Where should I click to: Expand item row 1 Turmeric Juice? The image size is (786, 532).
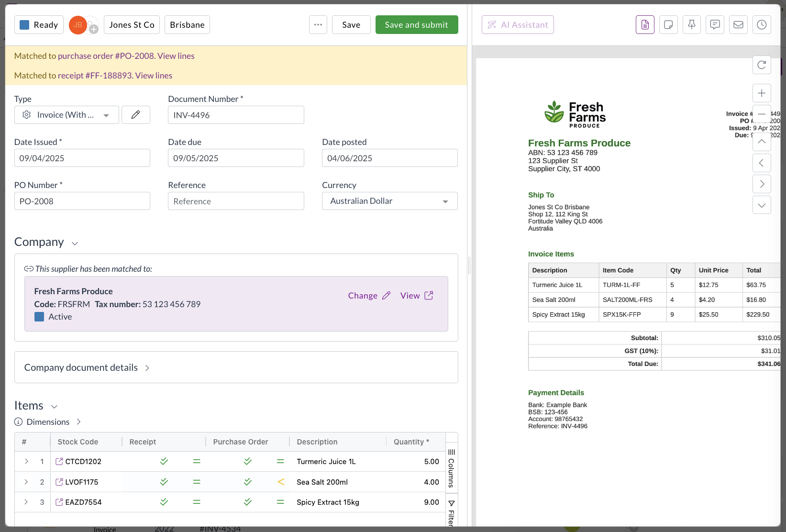(x=26, y=462)
